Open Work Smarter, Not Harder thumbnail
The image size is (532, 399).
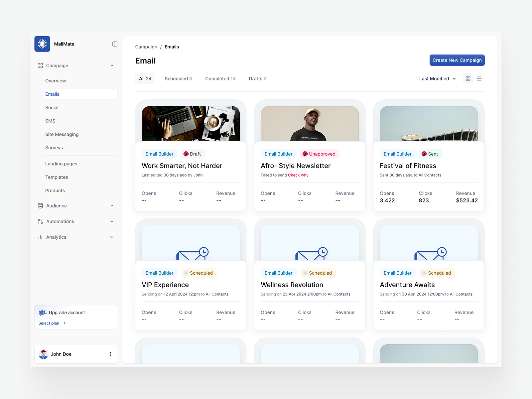(191, 124)
